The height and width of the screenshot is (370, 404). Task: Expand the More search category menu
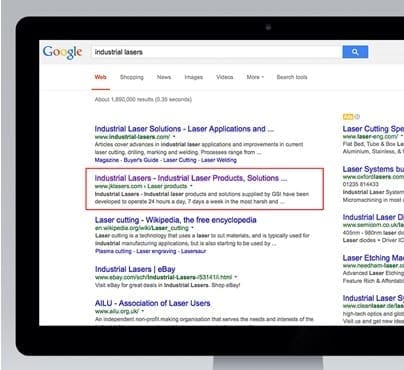point(255,77)
